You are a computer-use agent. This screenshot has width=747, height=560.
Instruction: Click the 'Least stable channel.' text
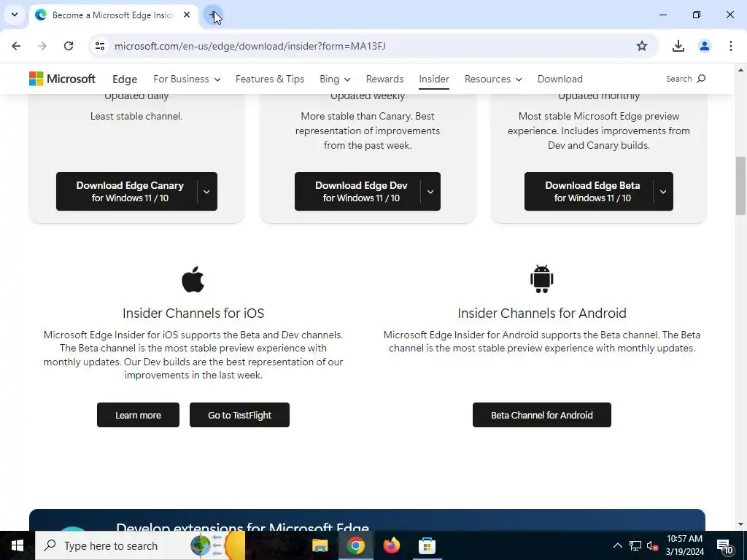click(136, 116)
